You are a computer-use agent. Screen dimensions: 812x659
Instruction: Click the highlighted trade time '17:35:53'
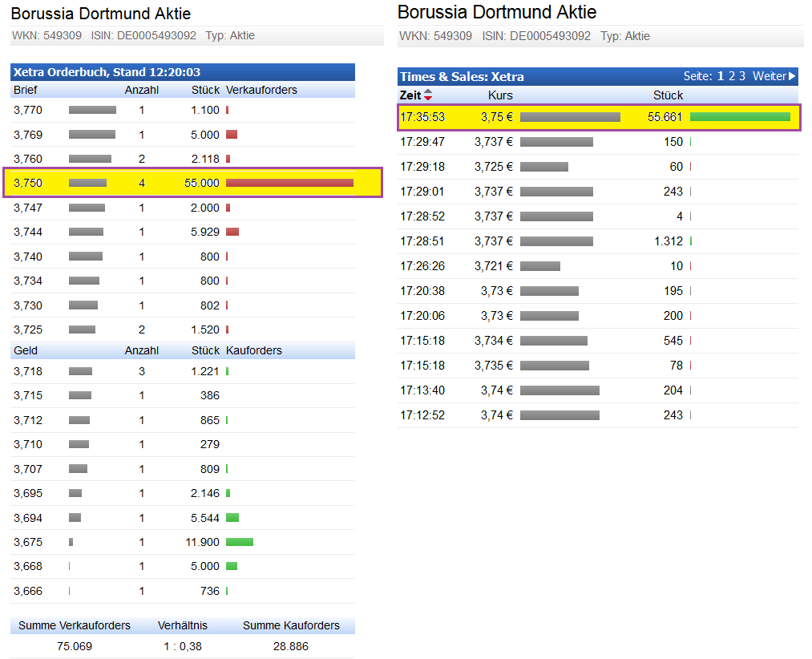tap(422, 117)
